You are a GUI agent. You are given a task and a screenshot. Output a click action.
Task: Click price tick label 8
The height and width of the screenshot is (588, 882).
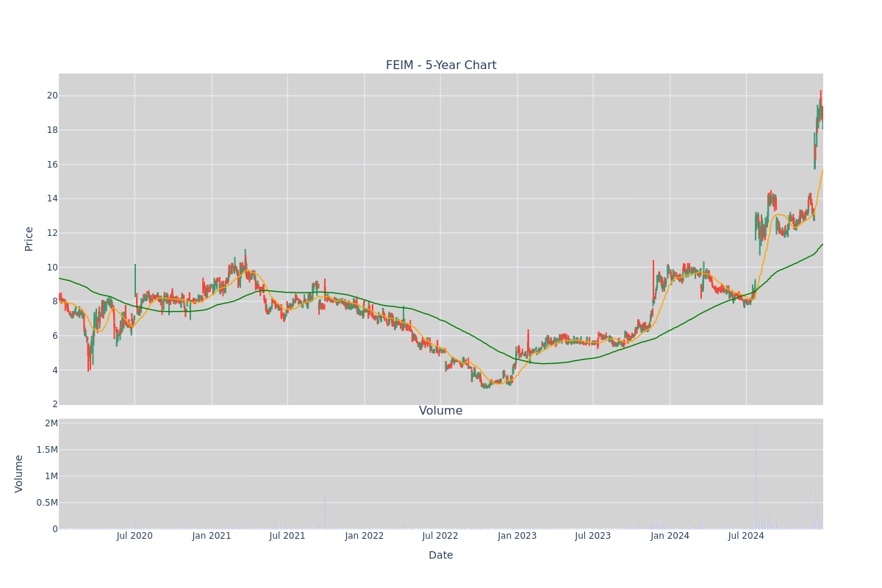pos(55,301)
